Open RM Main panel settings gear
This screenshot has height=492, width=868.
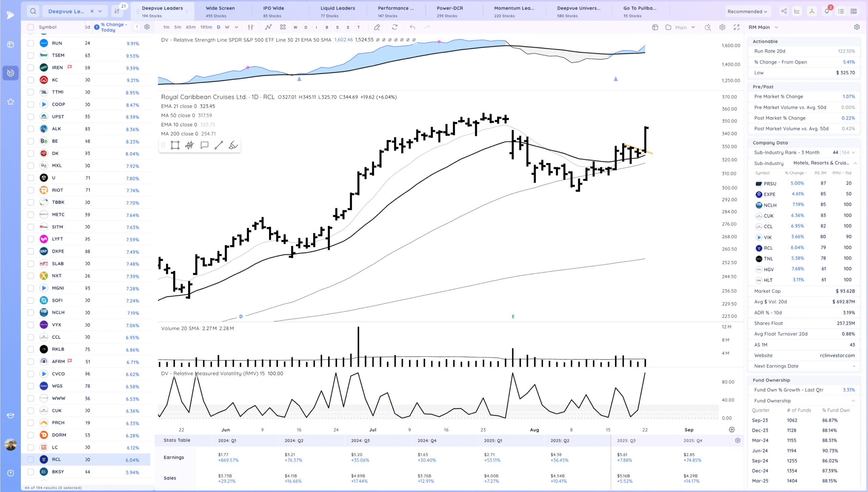pos(857,27)
